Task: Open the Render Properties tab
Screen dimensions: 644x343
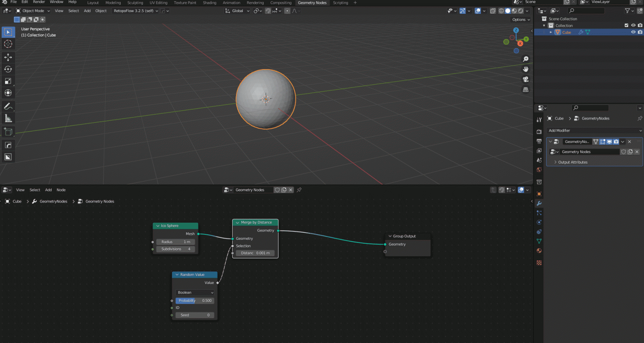Action: coord(539,132)
